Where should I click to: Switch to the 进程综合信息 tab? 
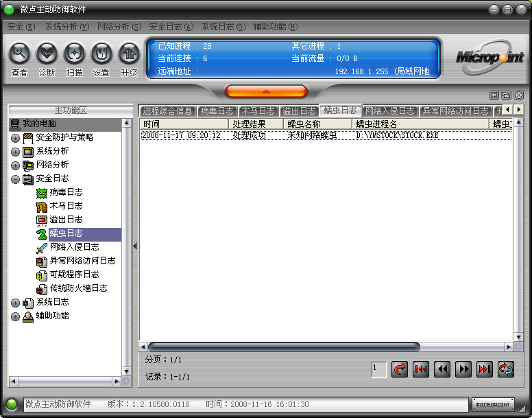(167, 111)
